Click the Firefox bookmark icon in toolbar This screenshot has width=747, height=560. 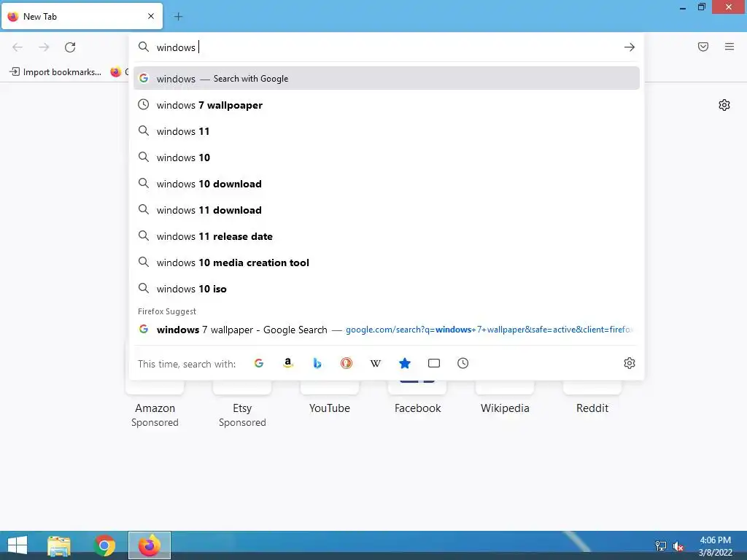pos(115,72)
